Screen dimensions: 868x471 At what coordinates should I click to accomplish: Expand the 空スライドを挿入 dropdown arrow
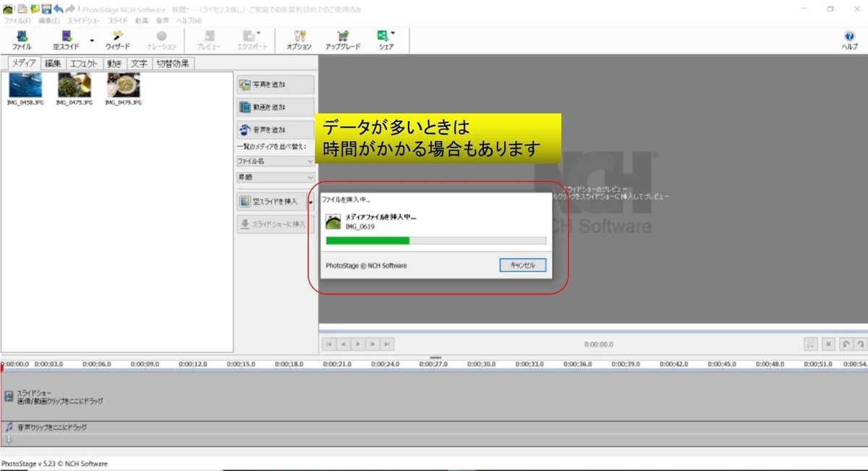click(311, 202)
